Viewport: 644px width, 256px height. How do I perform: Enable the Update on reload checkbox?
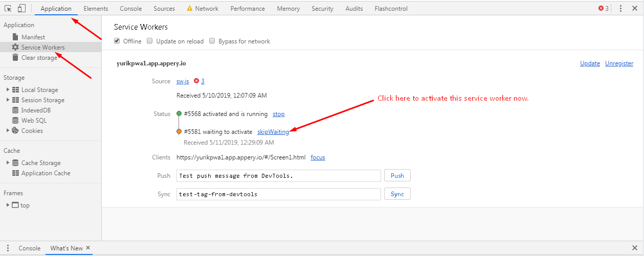[x=150, y=41]
